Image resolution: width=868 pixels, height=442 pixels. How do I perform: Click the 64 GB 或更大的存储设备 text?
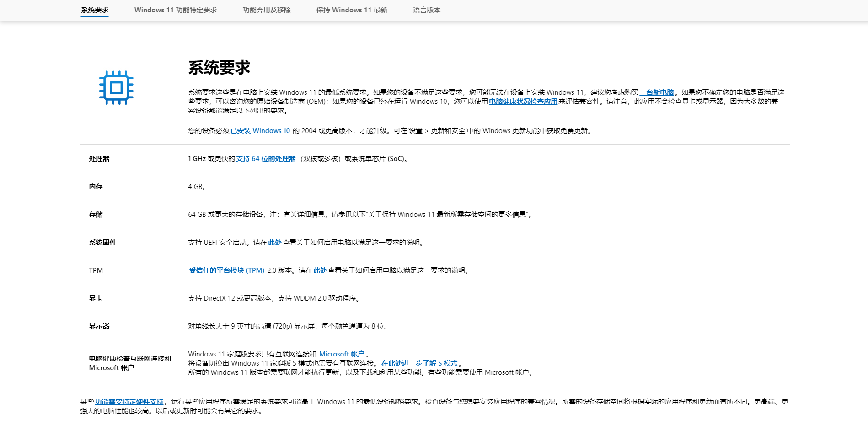click(x=225, y=215)
